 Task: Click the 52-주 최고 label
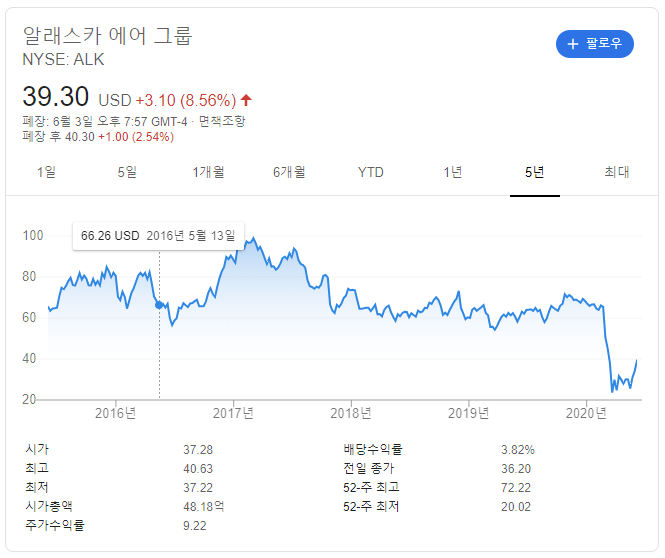tap(371, 488)
